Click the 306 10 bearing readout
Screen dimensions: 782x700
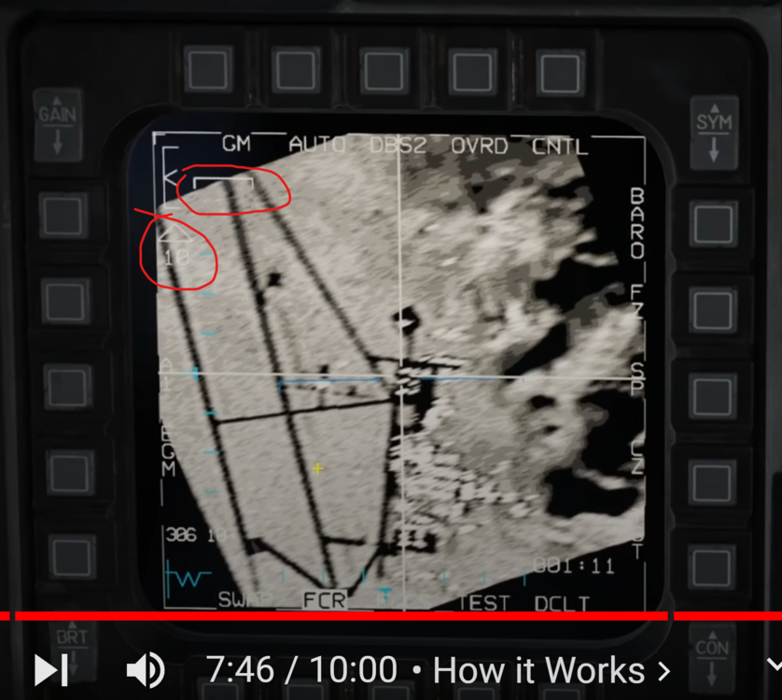pyautogui.click(x=196, y=536)
